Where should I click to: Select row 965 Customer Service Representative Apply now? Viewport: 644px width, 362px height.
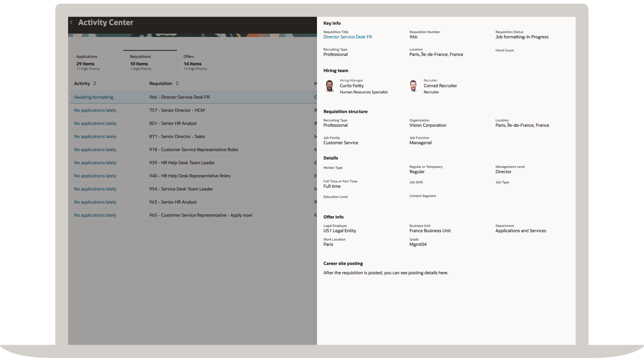point(201,215)
